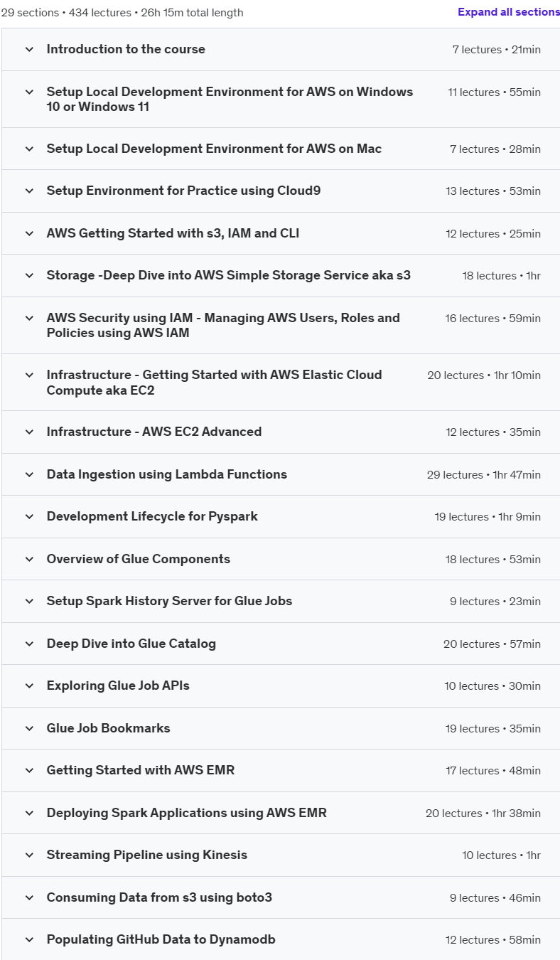Open Glue Job Bookmarks title
Image resolution: width=560 pixels, height=960 pixels.
(109, 728)
